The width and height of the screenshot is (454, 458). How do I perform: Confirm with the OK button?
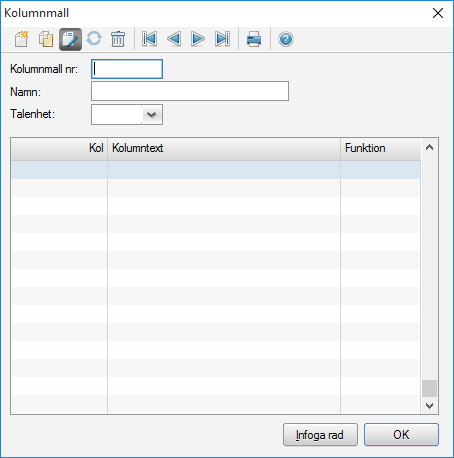pos(401,435)
